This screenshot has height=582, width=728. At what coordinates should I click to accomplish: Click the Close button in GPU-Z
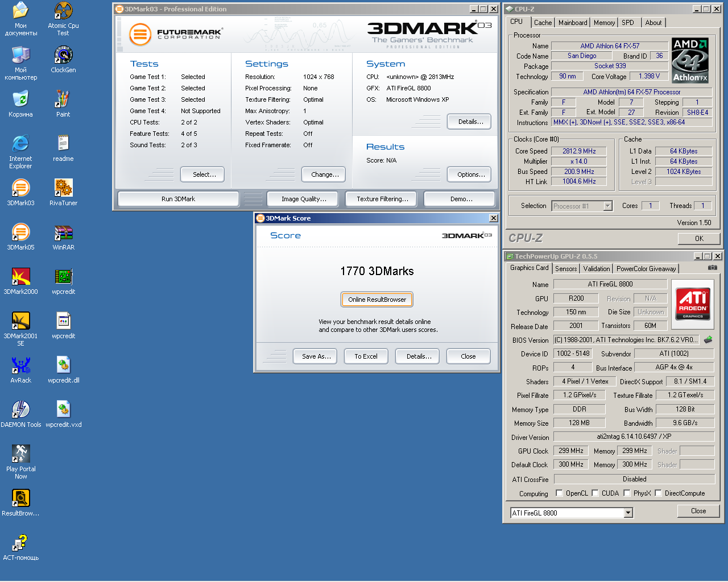click(698, 511)
